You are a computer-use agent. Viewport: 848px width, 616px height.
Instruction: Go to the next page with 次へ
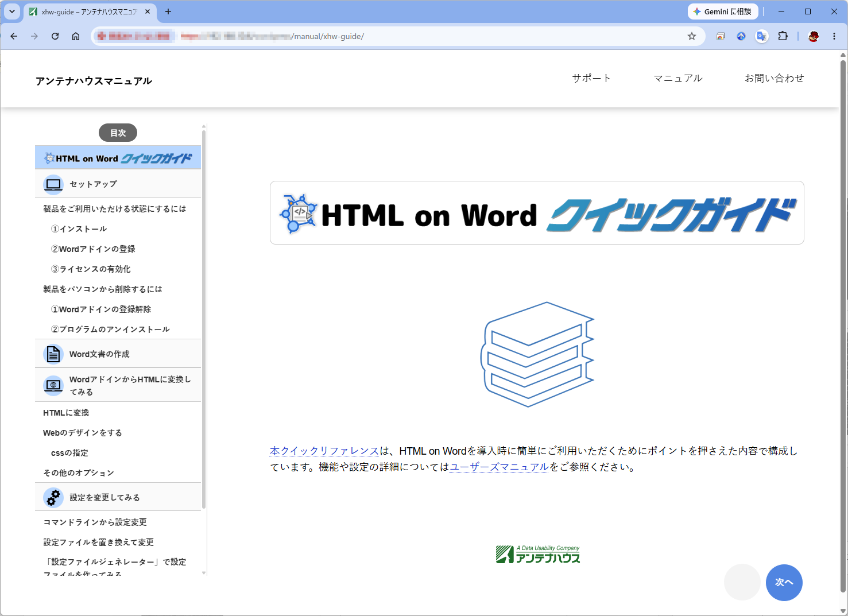(784, 582)
